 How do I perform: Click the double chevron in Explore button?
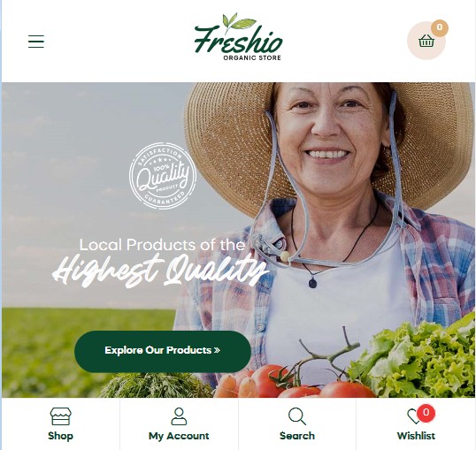pos(217,350)
